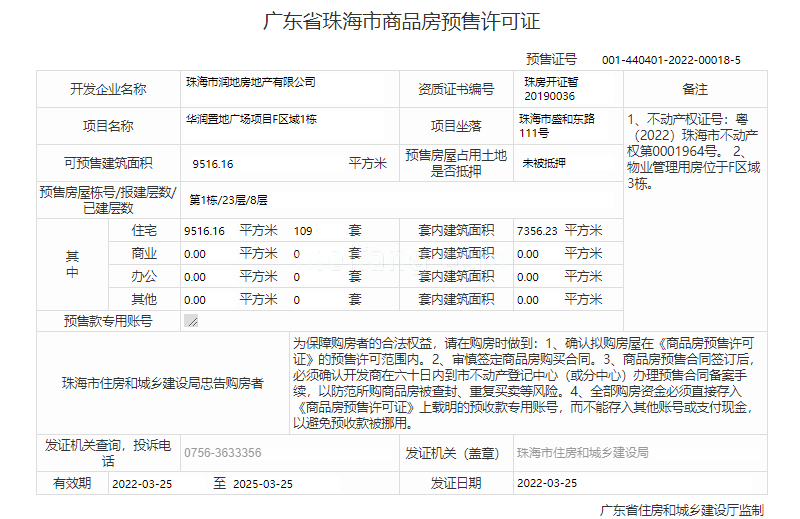Click the phone number field 0756-3633356
This screenshot has width=800, height=519.
(222, 453)
